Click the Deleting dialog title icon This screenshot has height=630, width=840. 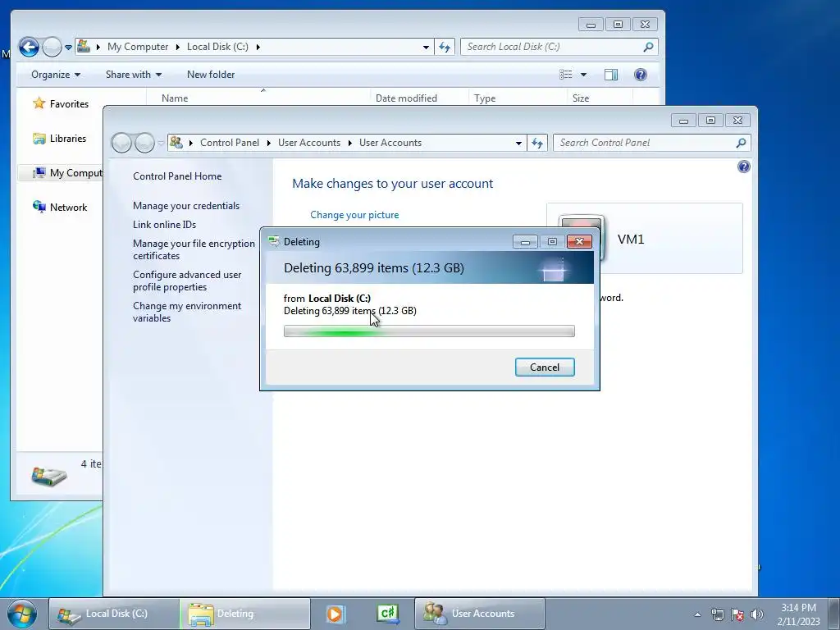[x=274, y=242]
